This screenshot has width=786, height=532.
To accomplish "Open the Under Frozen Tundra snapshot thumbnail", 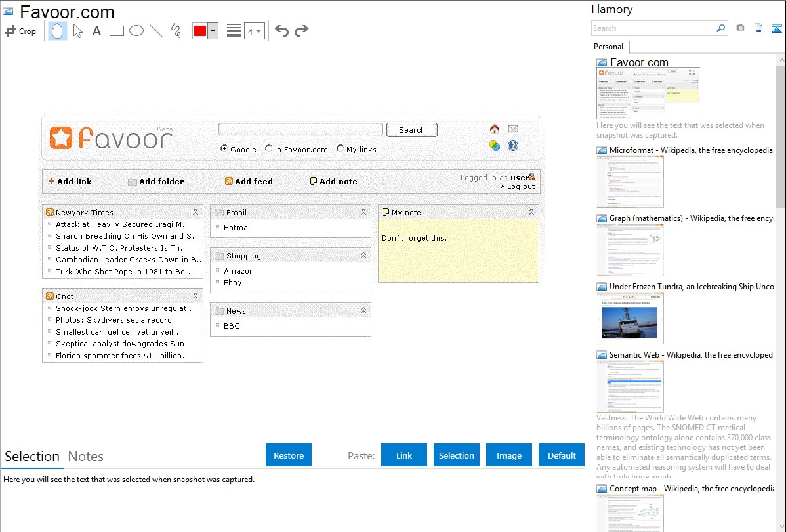I will click(x=630, y=318).
